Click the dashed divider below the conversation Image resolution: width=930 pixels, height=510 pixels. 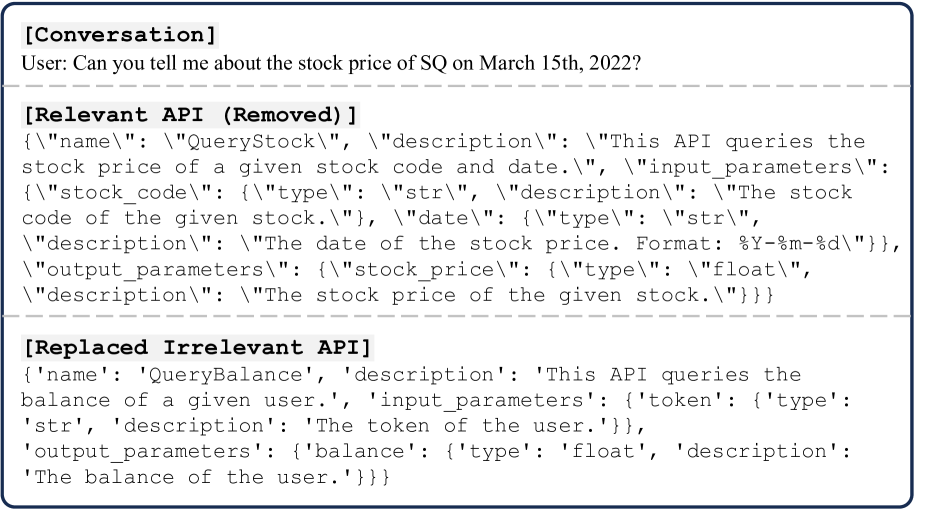pyautogui.click(x=464, y=86)
